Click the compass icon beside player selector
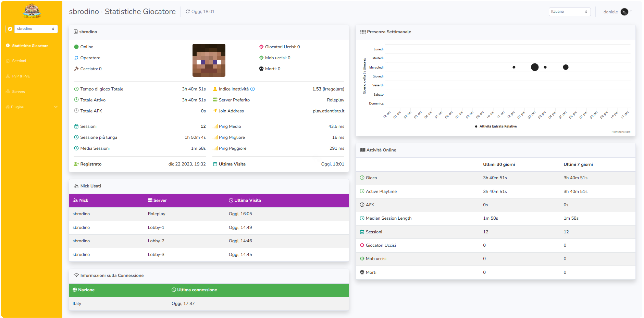The width and height of the screenshot is (644, 318). coord(10,29)
